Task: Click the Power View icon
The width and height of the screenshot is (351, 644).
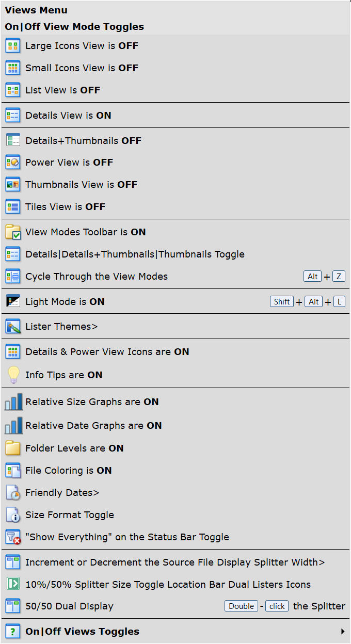Action: 13,162
